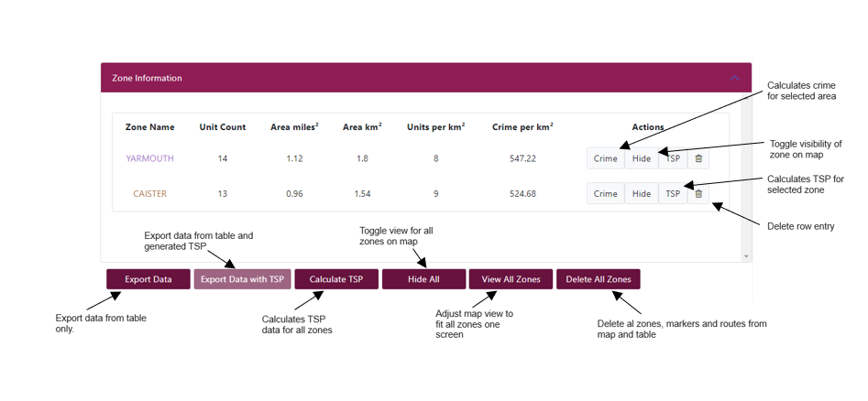Hide the YARMOUTH zone on map
This screenshot has height=401, width=868.
[x=642, y=158]
